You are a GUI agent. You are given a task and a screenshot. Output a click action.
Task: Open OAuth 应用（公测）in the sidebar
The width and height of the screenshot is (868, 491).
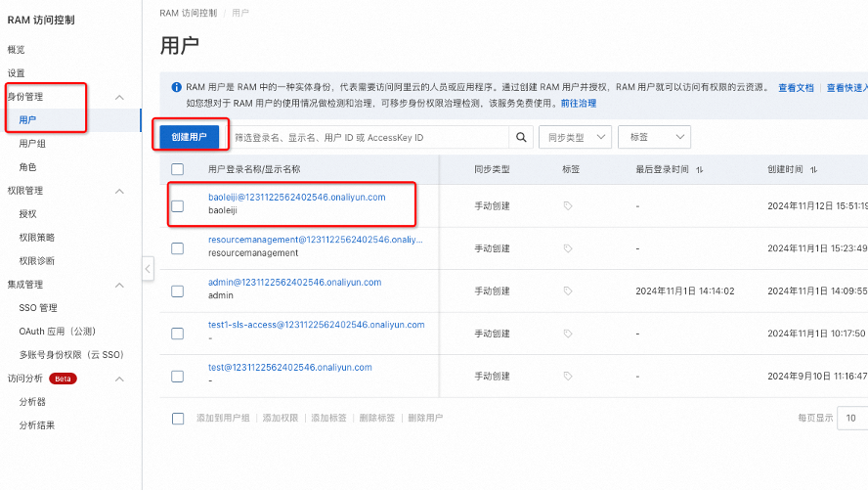58,332
